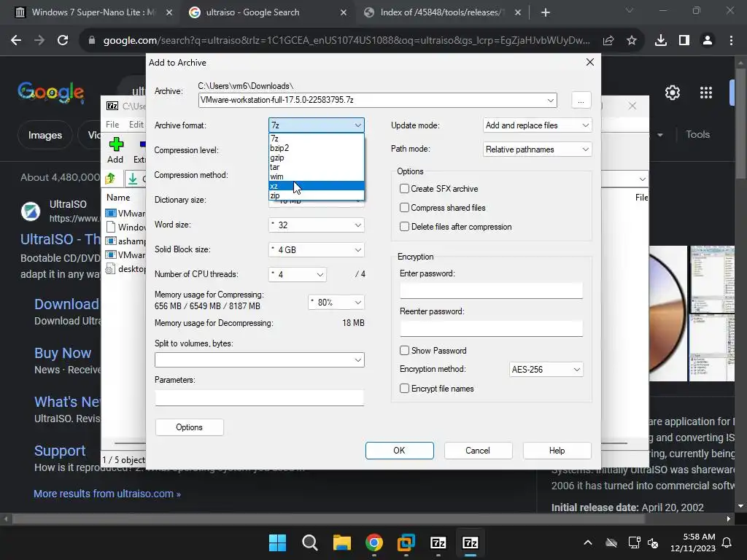Open Split to volumes dropdown
This screenshot has width=747, height=560.
(260, 360)
